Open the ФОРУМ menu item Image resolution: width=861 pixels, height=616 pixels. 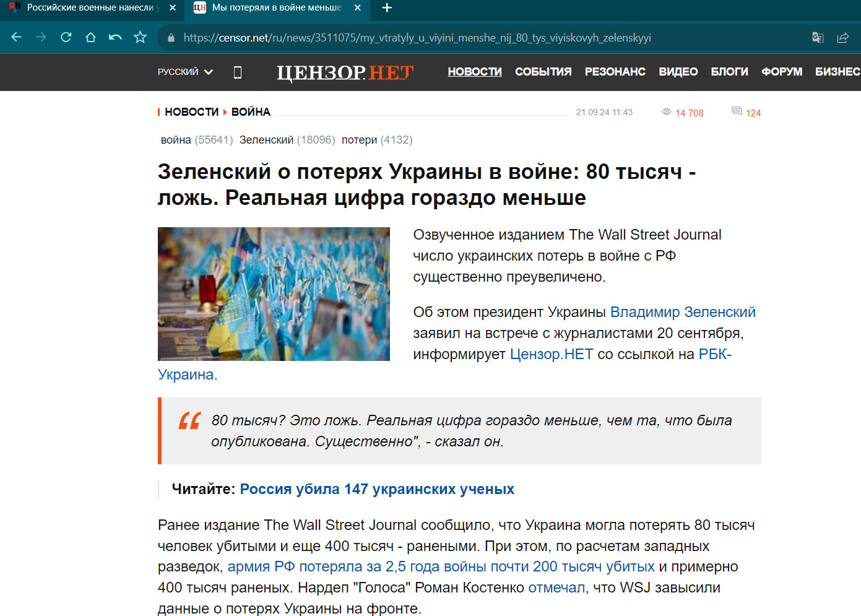click(x=782, y=72)
